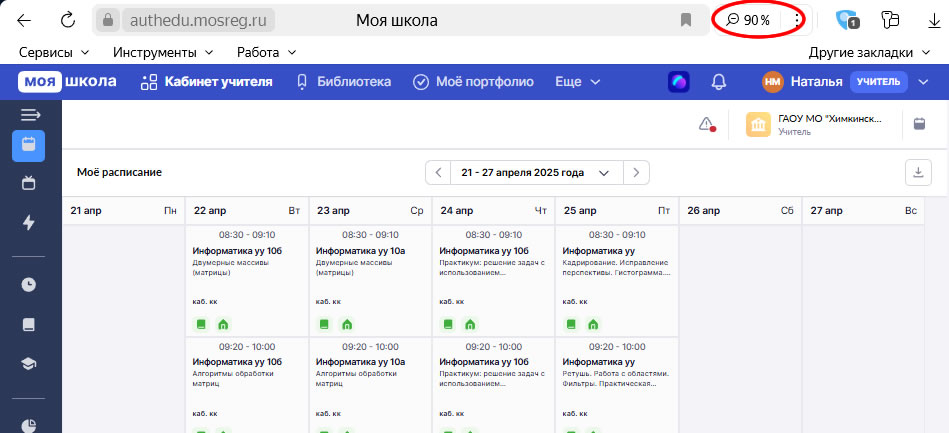Open the week picker 21 - 27 апреля 2025 года
Image resolution: width=949 pixels, height=433 pixels.
[537, 173]
